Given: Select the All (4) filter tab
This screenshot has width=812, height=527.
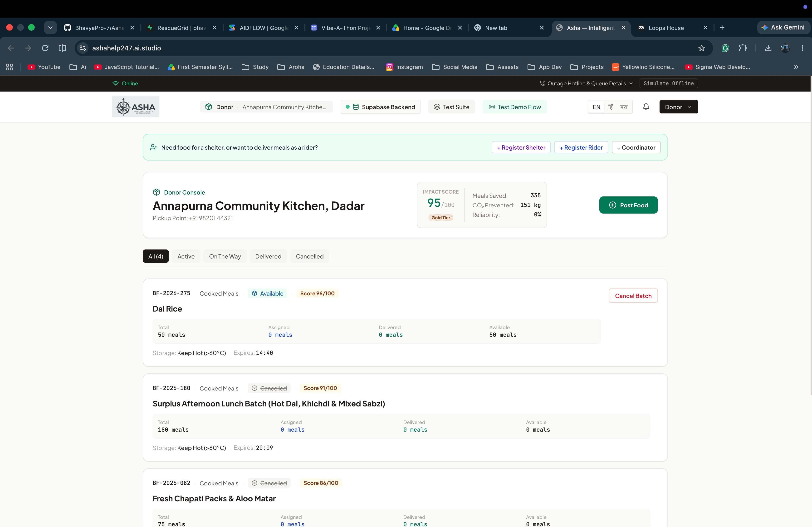Looking at the screenshot, I should (156, 256).
